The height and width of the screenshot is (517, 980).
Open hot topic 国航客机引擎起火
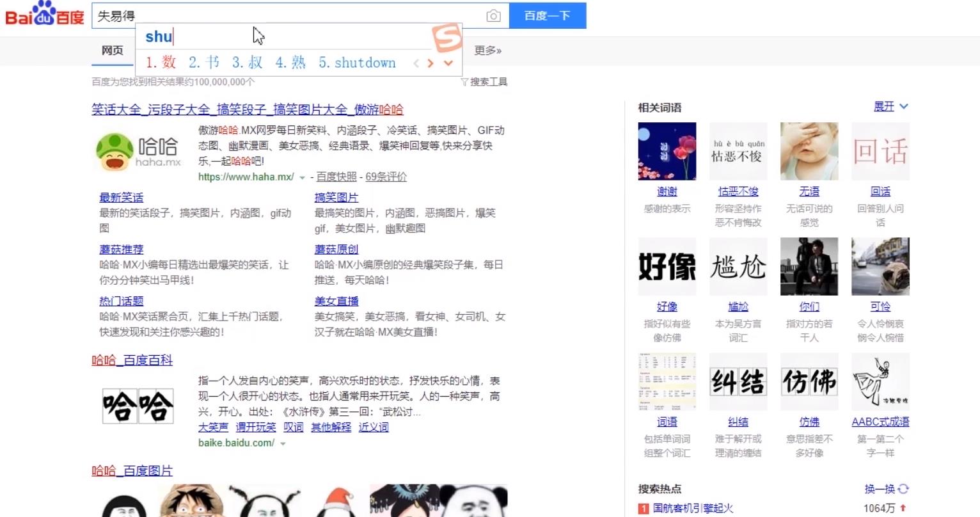pos(693,508)
